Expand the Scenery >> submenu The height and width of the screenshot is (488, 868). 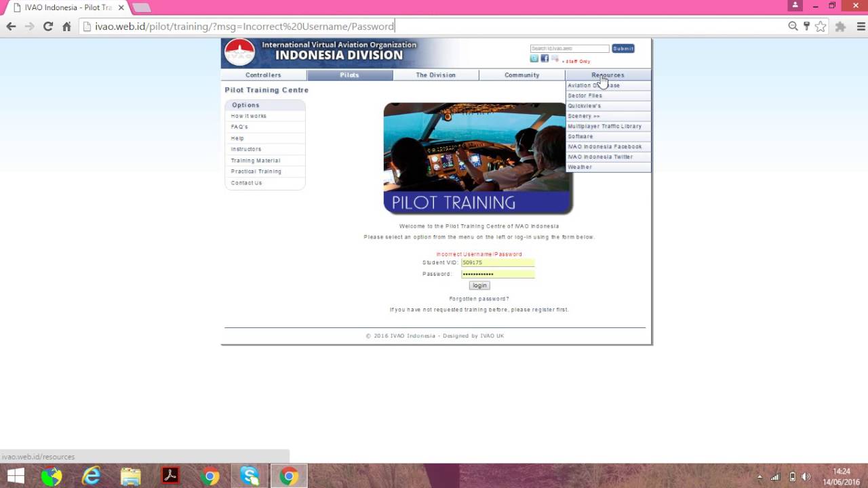coord(608,116)
